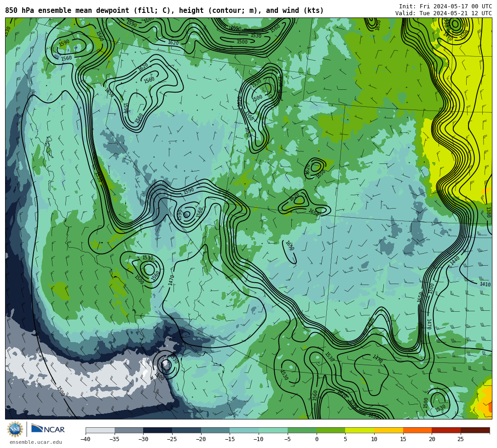Click the dark red 20 to 25 colorbar swatch
Viewport: 497px width, 448px height.
446,430
